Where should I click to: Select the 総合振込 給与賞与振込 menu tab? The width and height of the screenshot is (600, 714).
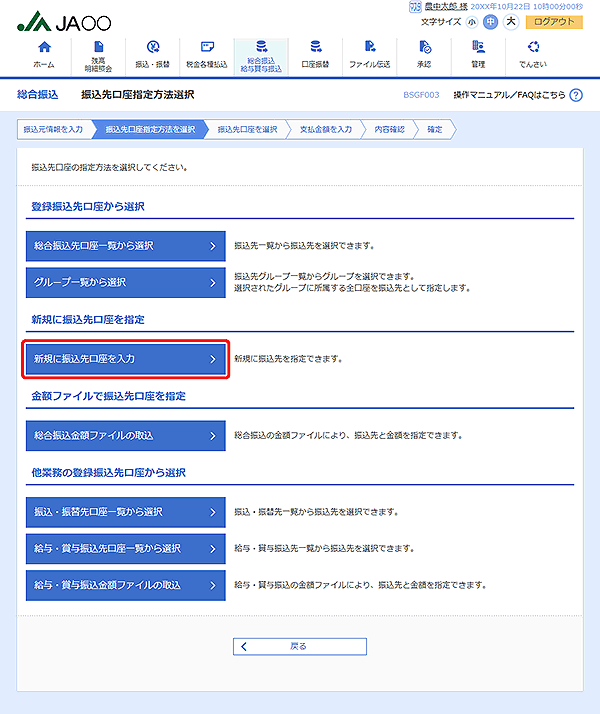pyautogui.click(x=261, y=53)
